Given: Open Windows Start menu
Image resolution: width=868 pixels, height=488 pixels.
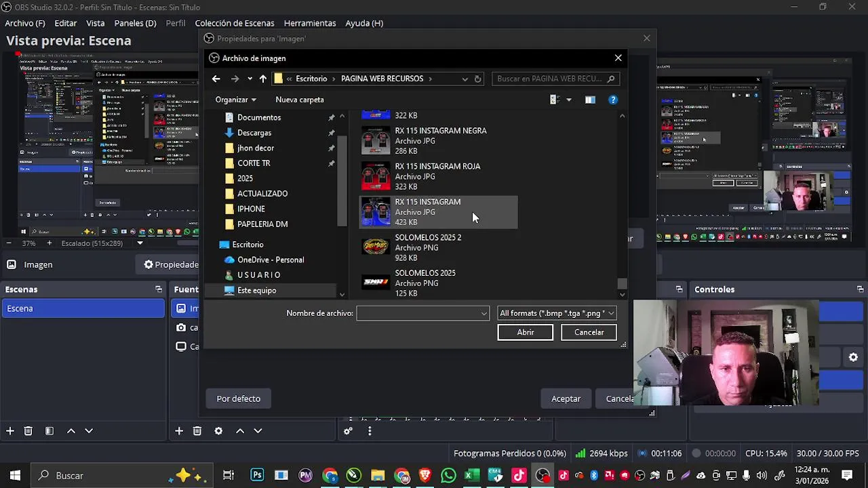Looking at the screenshot, I should coord(15,475).
